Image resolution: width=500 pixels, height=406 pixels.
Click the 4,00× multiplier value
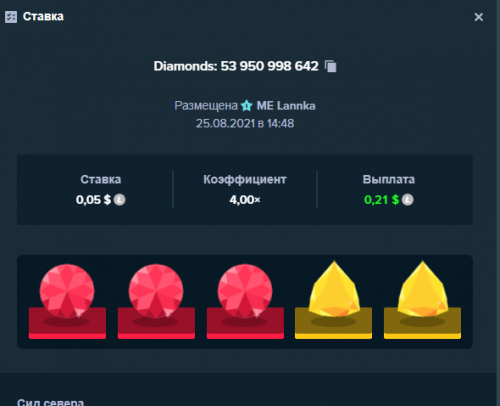(x=245, y=200)
